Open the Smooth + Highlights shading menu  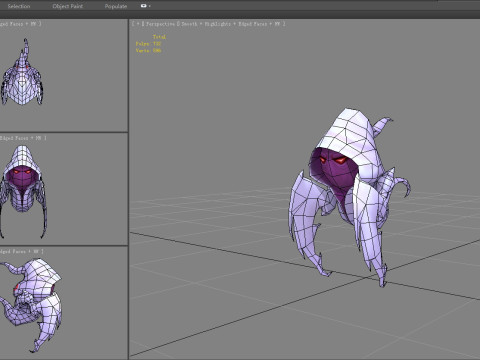(x=206, y=24)
